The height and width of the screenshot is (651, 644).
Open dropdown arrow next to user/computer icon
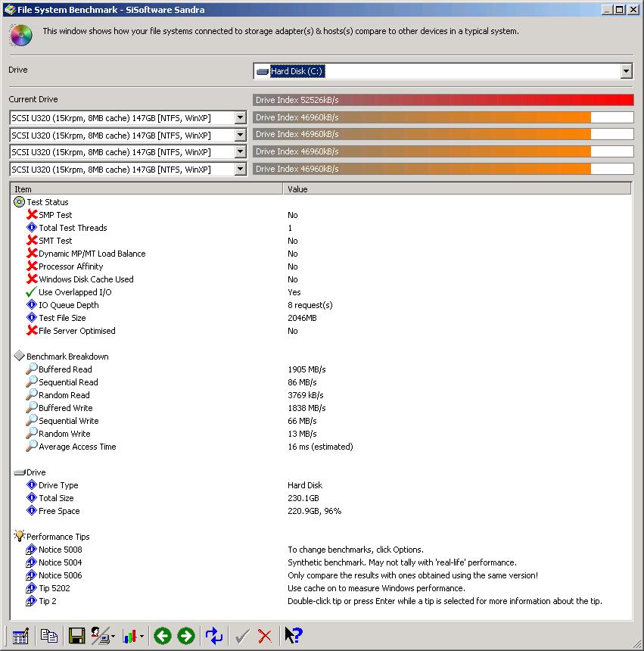(x=113, y=636)
